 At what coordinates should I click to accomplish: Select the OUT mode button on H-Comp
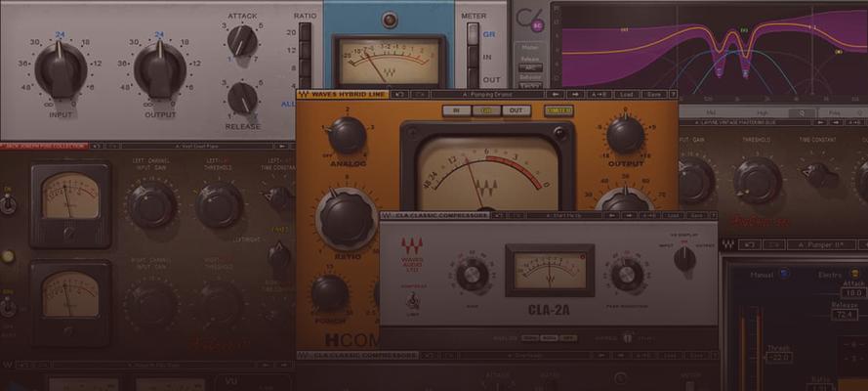click(516, 110)
